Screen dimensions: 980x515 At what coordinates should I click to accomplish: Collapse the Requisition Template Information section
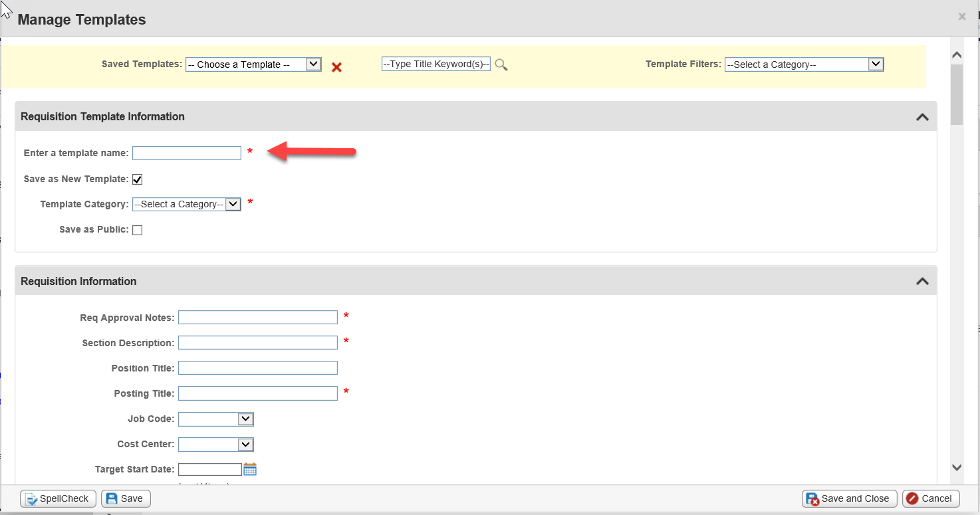[922, 116]
